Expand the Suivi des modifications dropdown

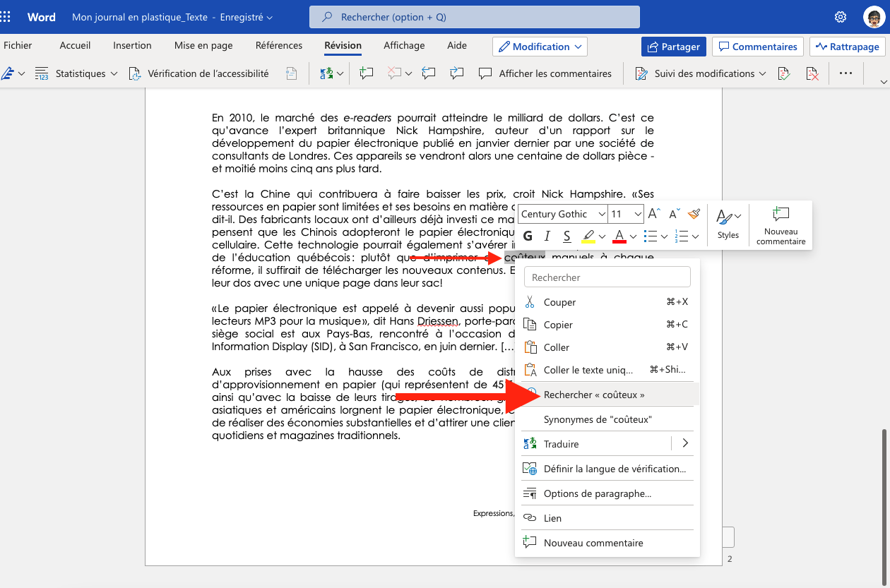coord(761,73)
